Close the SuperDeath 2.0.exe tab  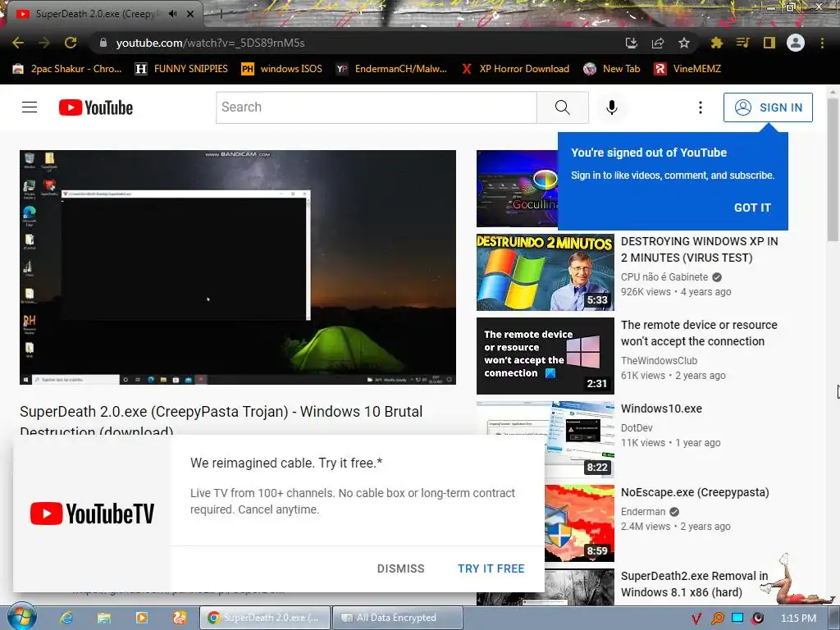(x=190, y=14)
